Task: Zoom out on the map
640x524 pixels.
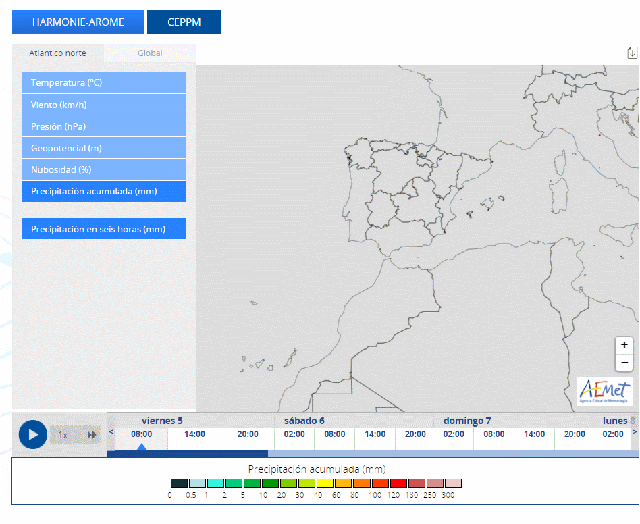Action: click(624, 362)
